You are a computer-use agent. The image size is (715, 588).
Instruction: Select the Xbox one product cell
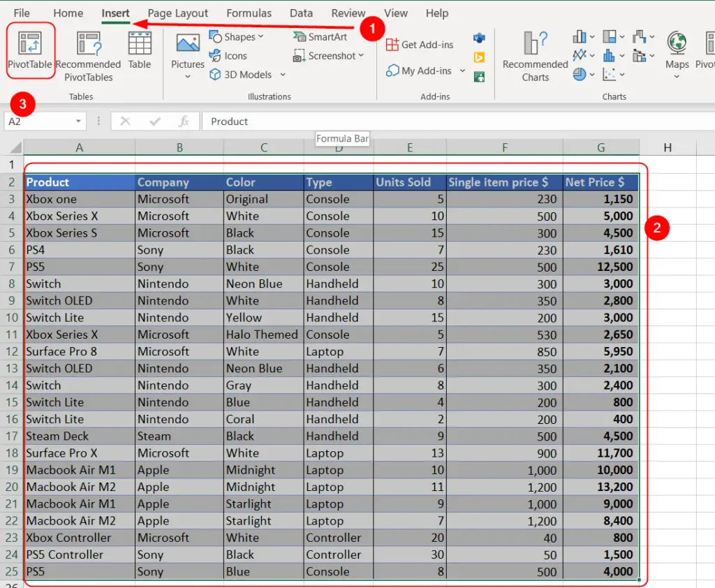pyautogui.click(x=80, y=199)
